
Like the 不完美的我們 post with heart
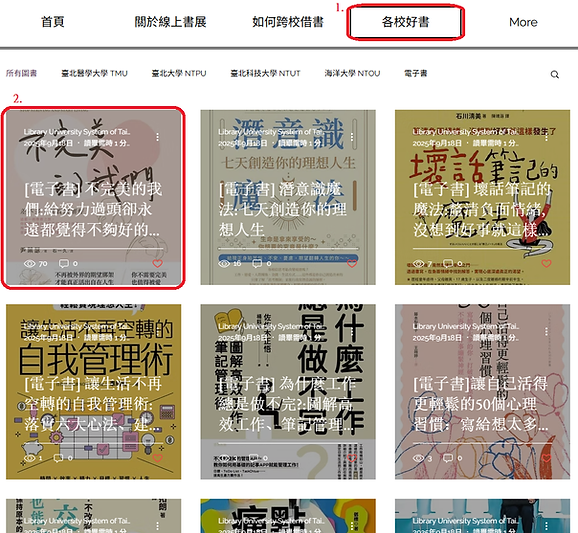[157, 264]
